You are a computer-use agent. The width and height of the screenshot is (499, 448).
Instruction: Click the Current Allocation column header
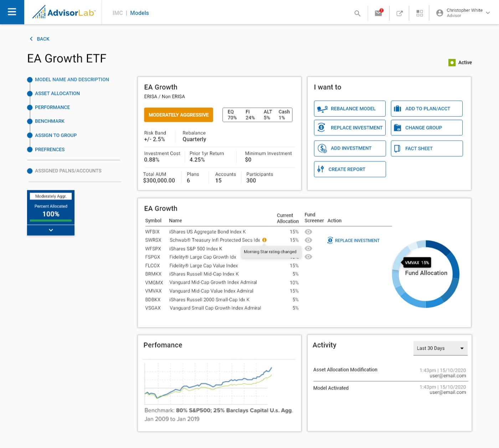point(288,218)
